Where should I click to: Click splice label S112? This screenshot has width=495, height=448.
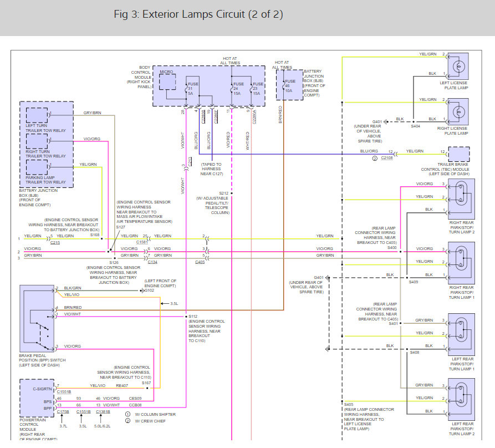tap(193, 316)
